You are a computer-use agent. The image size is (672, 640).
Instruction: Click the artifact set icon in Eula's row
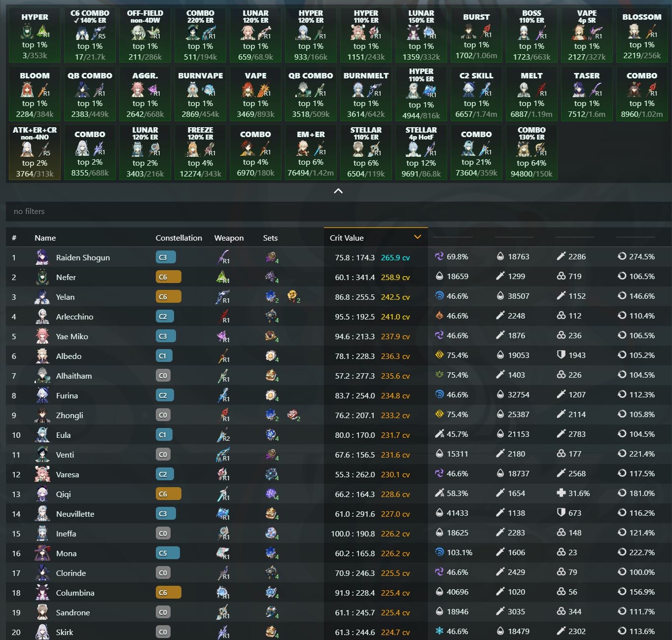pyautogui.click(x=271, y=435)
